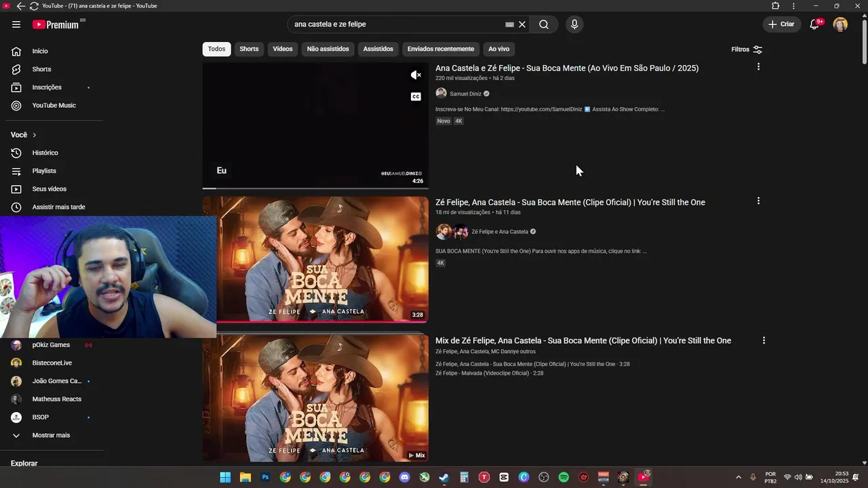Expand the Você section chevron
Screen dimensions: 868x488
point(35,135)
